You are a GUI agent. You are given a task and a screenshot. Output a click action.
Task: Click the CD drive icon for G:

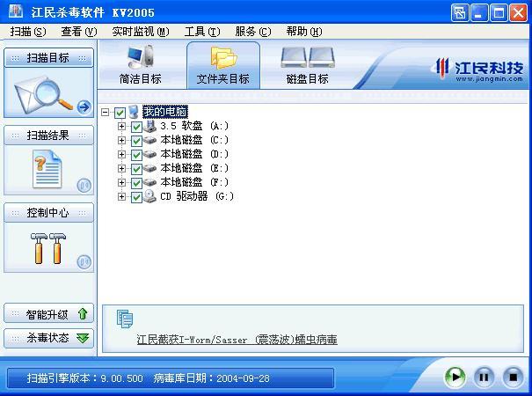pyautogui.click(x=149, y=196)
